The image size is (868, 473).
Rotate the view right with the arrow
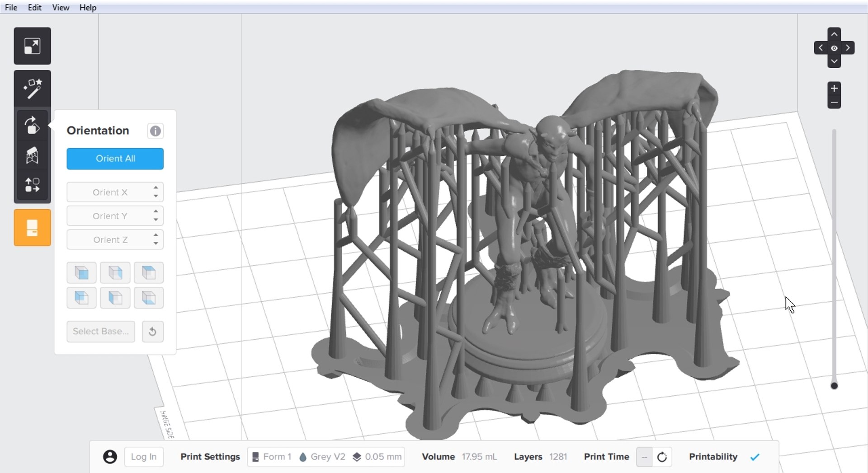coord(848,48)
